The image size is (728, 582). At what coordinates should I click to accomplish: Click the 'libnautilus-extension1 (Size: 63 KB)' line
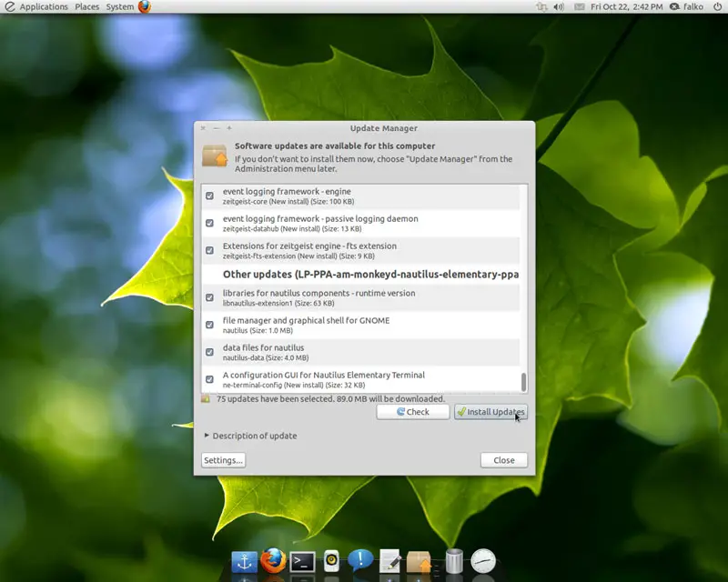point(278,303)
